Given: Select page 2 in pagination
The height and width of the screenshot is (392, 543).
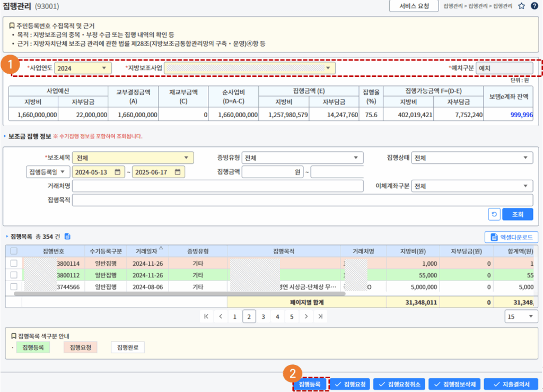Looking at the screenshot, I should point(249,317).
